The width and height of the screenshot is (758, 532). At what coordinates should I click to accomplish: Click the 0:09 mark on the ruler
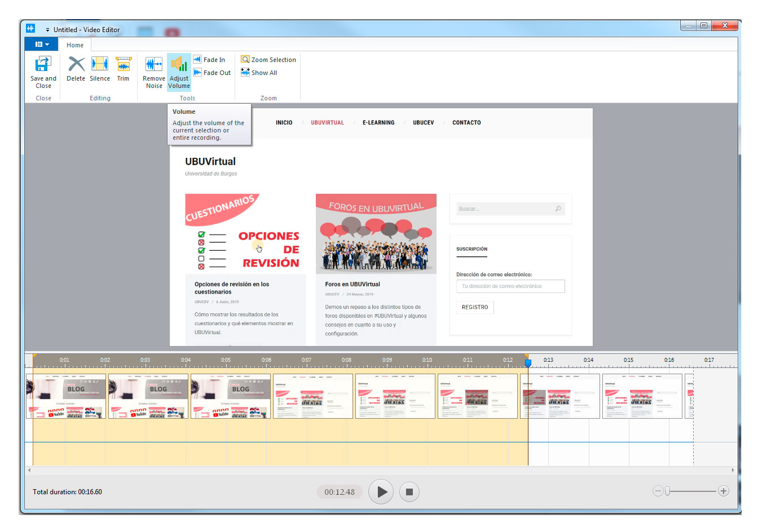[387, 360]
